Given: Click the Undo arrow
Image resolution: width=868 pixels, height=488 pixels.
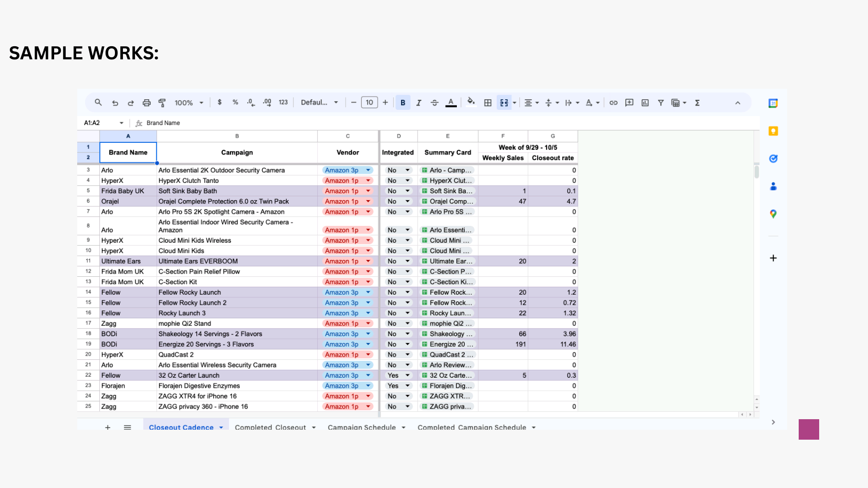Looking at the screenshot, I should 115,103.
